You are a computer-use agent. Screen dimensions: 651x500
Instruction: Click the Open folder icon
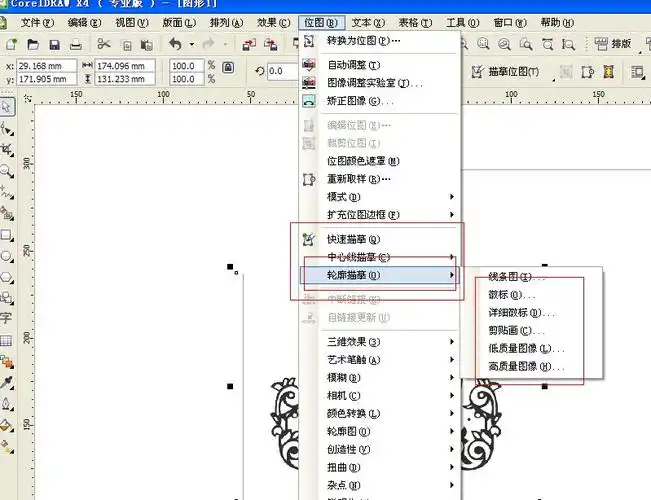click(x=33, y=44)
